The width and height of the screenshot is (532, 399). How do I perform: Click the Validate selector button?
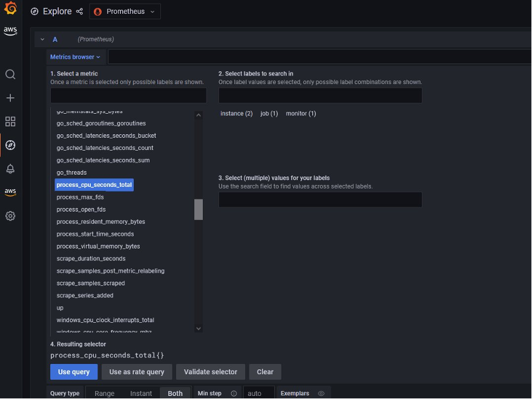click(210, 372)
